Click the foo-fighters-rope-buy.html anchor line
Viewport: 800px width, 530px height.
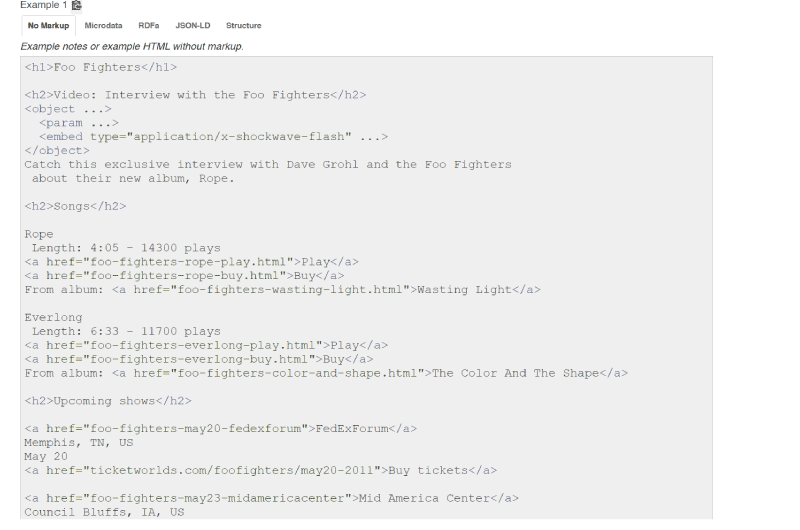(184, 276)
